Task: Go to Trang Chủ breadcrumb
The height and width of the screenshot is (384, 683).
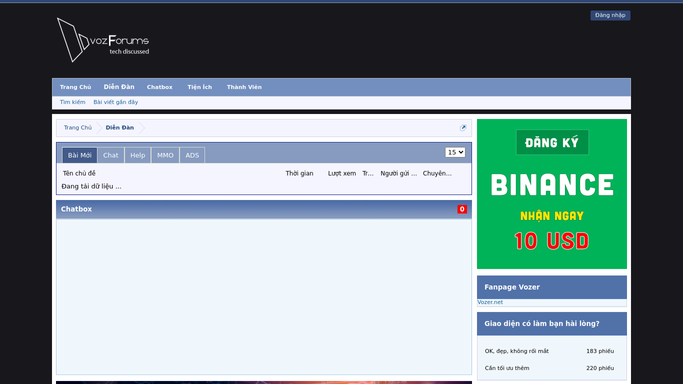Action: [78, 128]
